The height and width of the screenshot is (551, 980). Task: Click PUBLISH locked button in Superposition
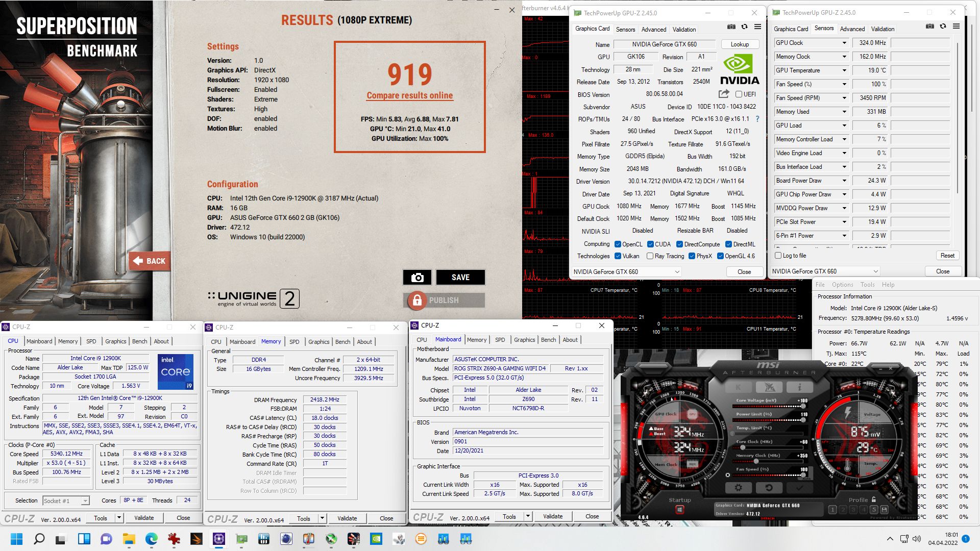[x=444, y=300]
